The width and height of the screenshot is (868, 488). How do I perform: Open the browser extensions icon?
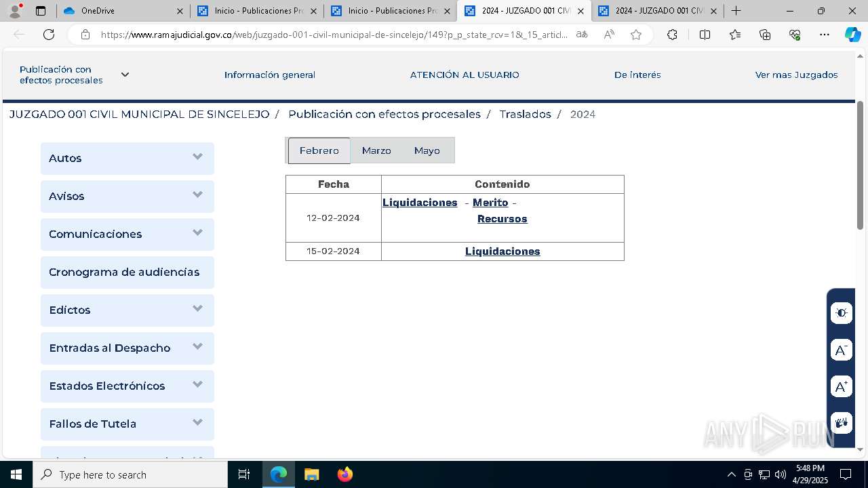click(x=672, y=35)
